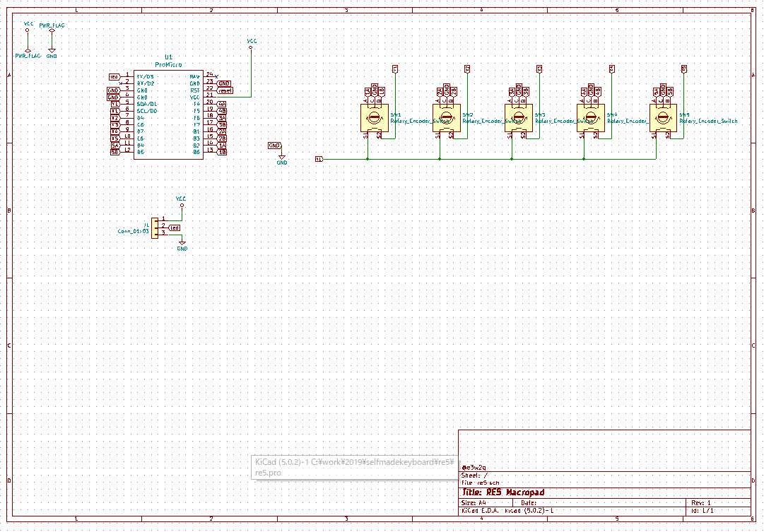Click the 1A label on U1 pin 14

pos(222,145)
